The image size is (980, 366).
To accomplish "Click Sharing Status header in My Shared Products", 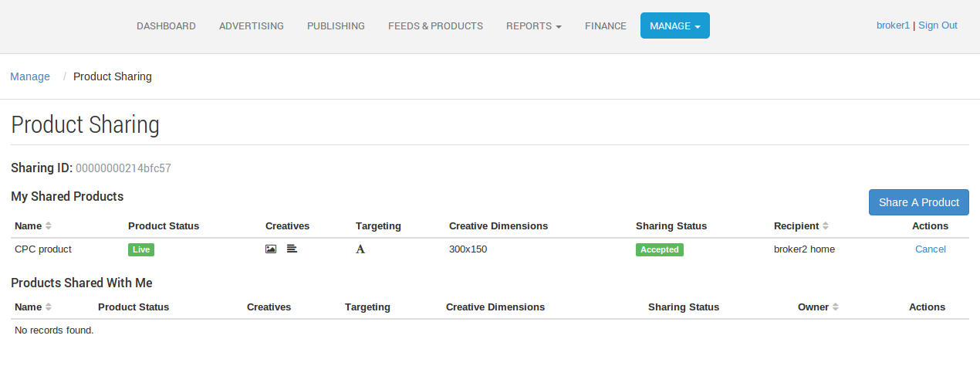I will [x=671, y=225].
